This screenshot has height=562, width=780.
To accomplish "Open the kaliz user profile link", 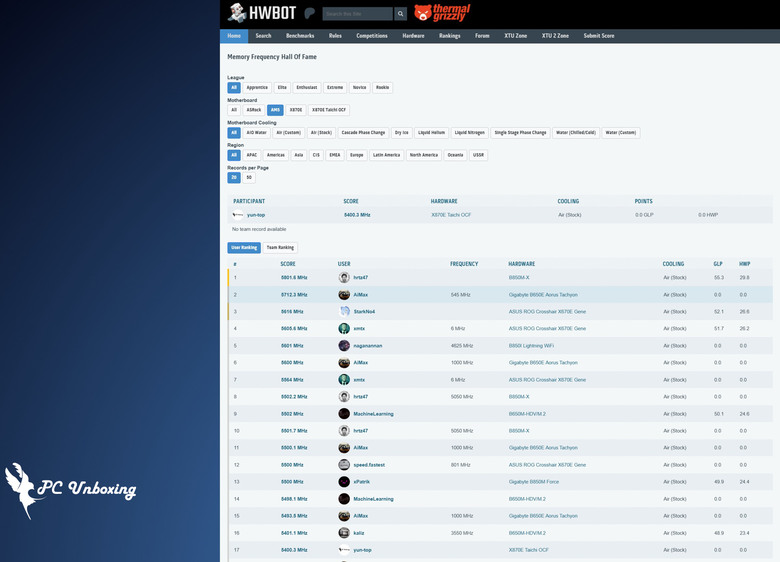I will coord(359,533).
